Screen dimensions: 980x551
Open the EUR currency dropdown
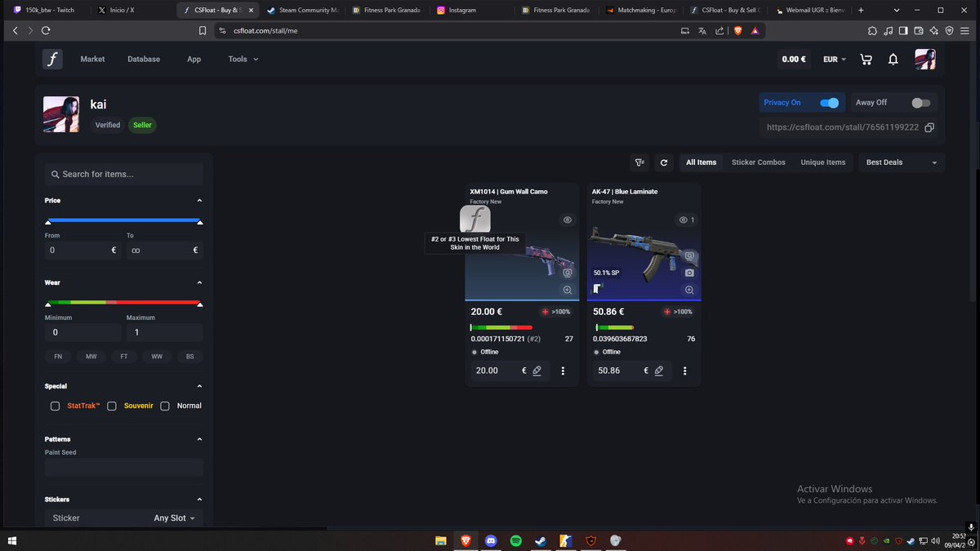[x=835, y=60]
